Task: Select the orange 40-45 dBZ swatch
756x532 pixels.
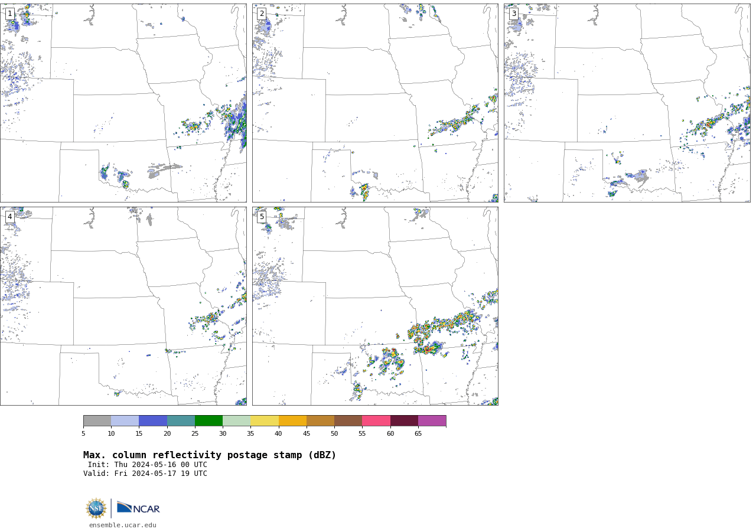Action: [292, 421]
